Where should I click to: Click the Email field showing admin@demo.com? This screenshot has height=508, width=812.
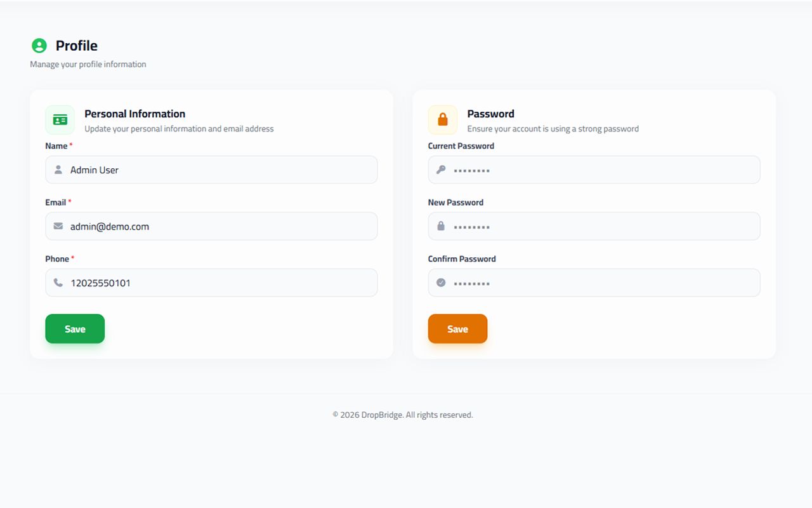(222, 227)
